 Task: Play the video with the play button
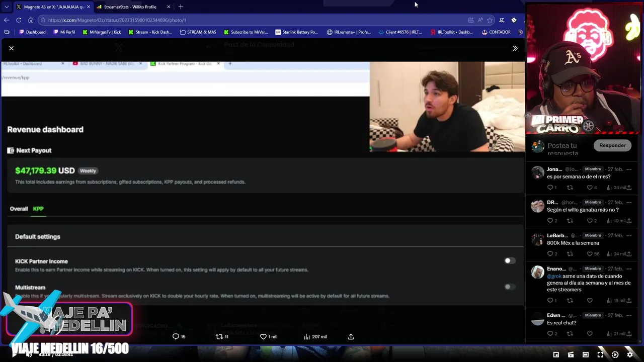click(x=14, y=355)
